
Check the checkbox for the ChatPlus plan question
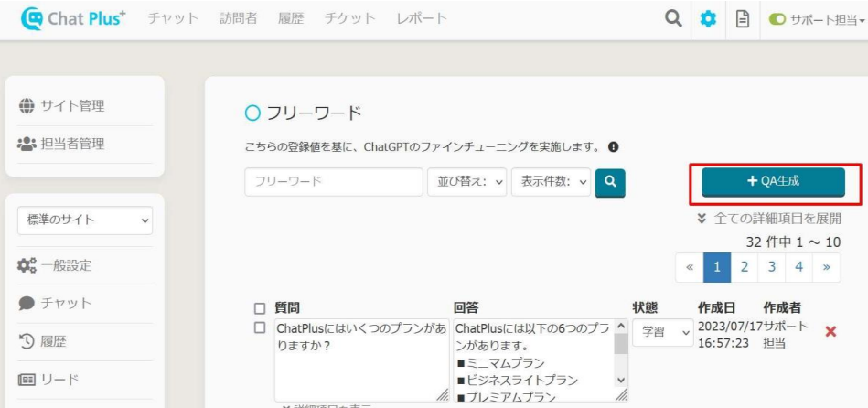(x=260, y=327)
